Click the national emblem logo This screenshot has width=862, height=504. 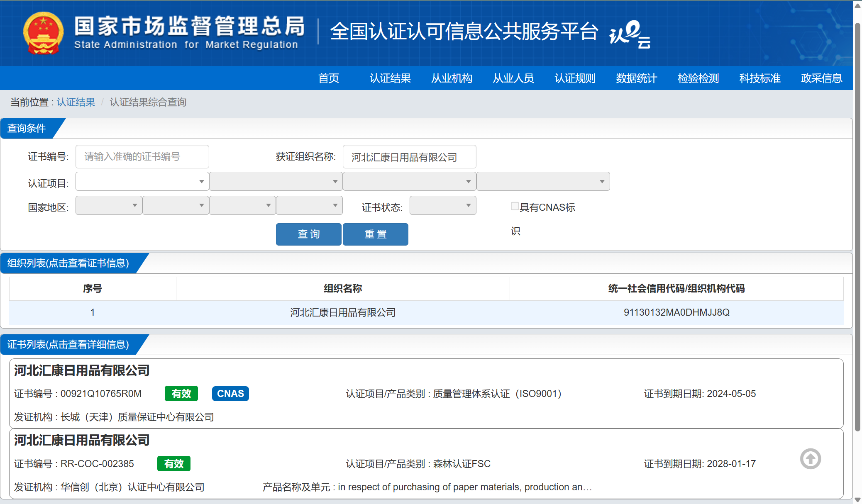coord(44,33)
